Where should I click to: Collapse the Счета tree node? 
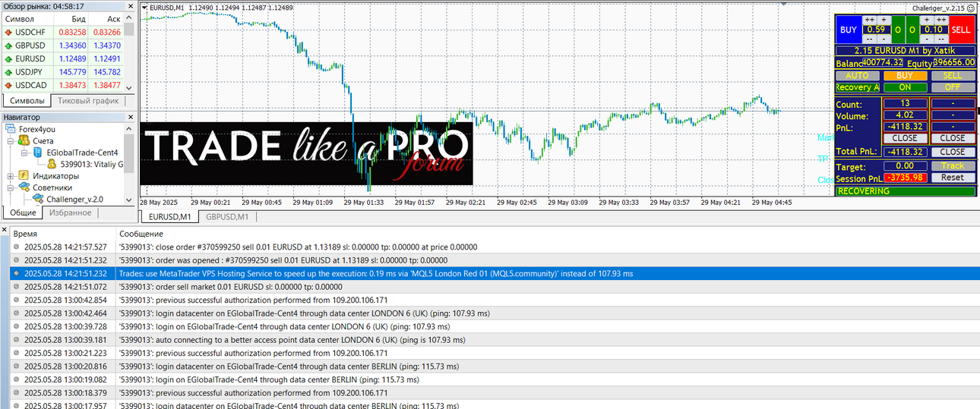click(x=11, y=141)
